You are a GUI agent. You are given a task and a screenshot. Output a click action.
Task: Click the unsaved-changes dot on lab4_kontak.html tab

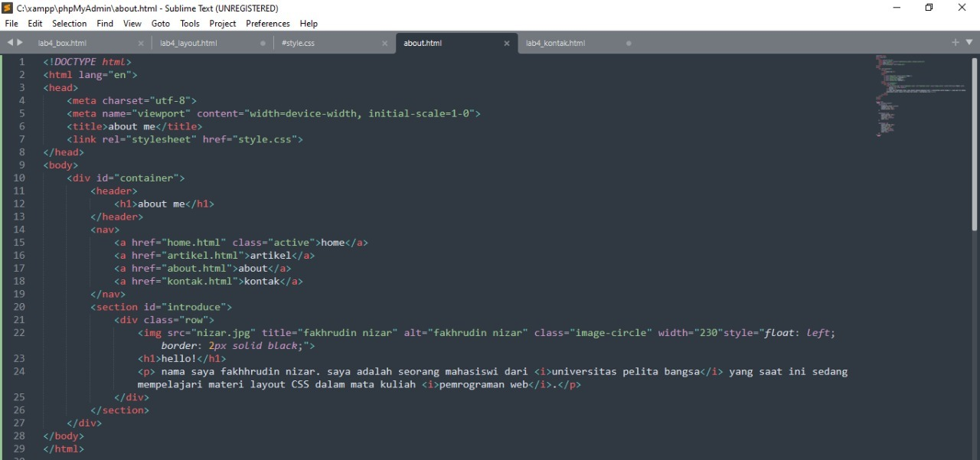(629, 44)
